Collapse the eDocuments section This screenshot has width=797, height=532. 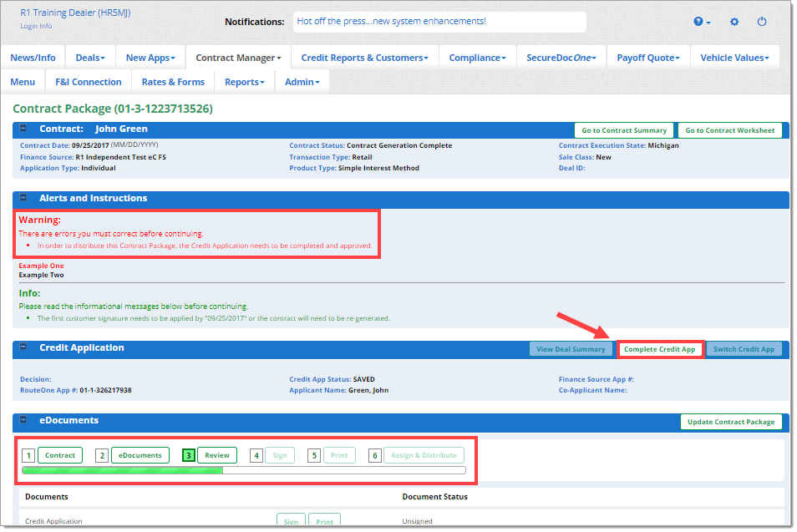tap(23, 419)
